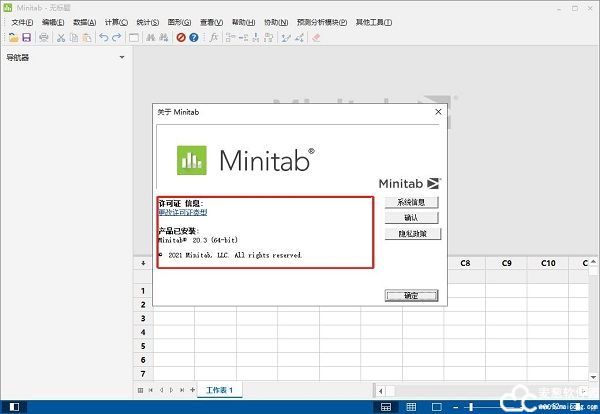Click the red Cancel stop icon
This screenshot has width=600, height=414.
[x=181, y=37]
